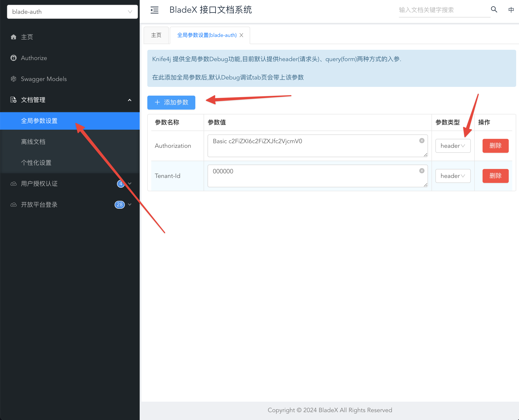Screen dimensions: 519x420
Task: Click the Authorize lock icon
Action: [x=14, y=58]
